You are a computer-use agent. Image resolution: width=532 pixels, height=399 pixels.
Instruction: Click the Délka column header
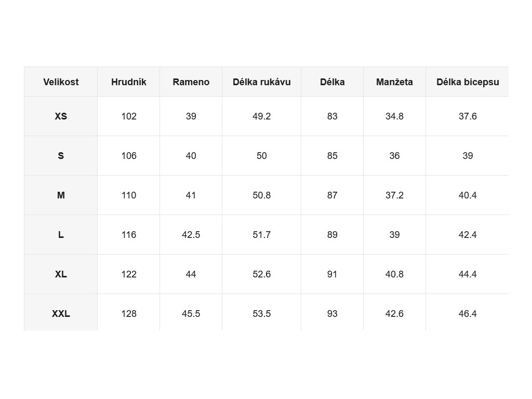pyautogui.click(x=332, y=82)
